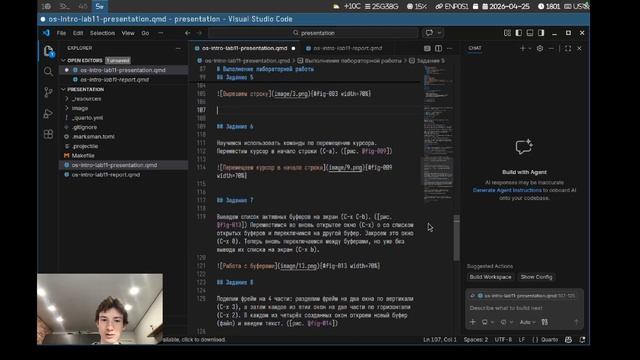Toggle the bottom panel visibility
The width and height of the screenshot is (640, 360).
529,33
